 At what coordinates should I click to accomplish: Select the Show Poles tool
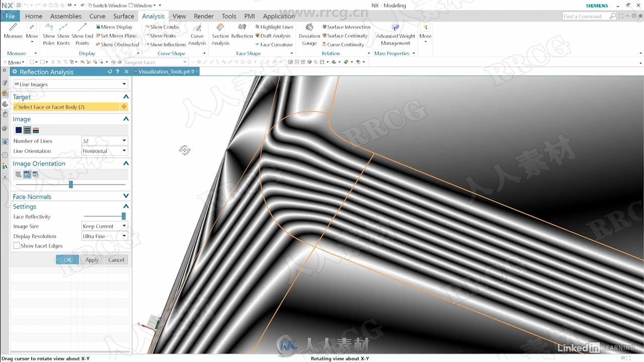click(x=49, y=34)
